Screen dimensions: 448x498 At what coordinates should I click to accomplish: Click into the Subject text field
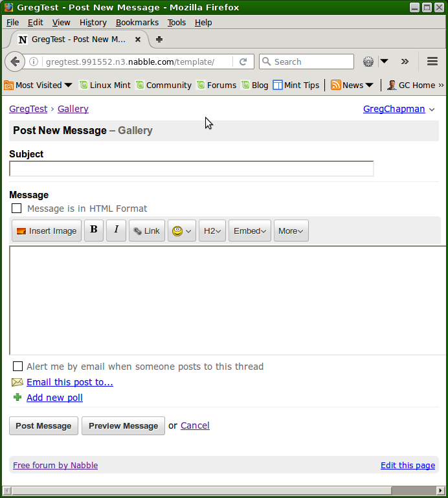(x=191, y=169)
